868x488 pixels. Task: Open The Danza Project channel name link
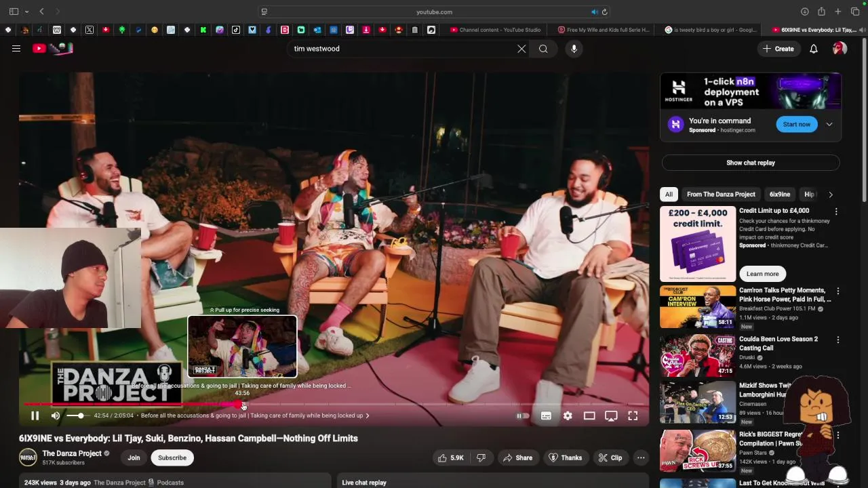pyautogui.click(x=72, y=453)
